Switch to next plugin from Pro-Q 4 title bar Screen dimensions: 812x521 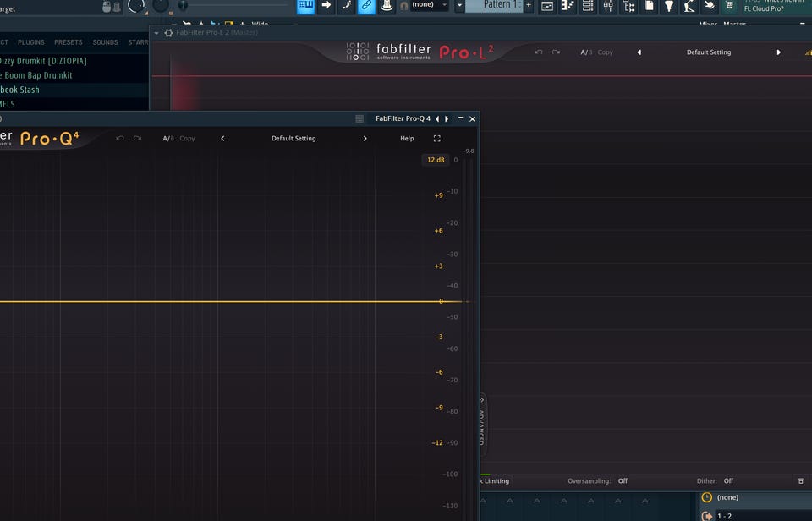coord(447,118)
